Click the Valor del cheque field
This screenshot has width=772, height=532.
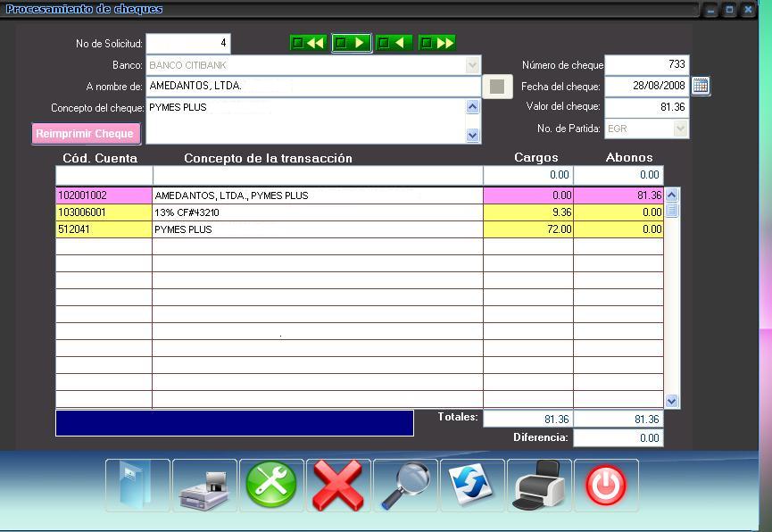pos(646,107)
